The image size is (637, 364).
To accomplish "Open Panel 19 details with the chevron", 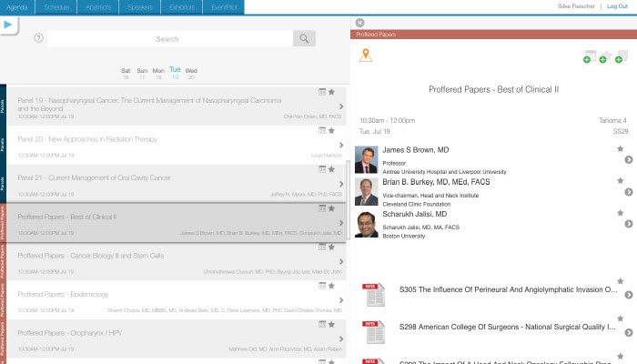I will coord(341,106).
